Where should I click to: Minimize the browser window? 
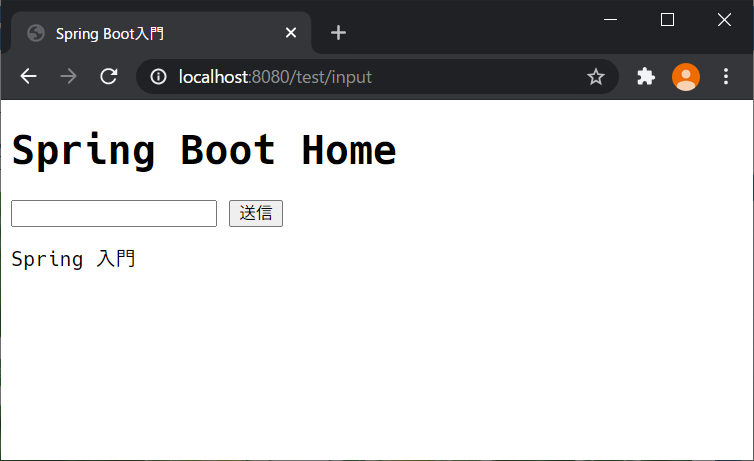click(x=610, y=20)
